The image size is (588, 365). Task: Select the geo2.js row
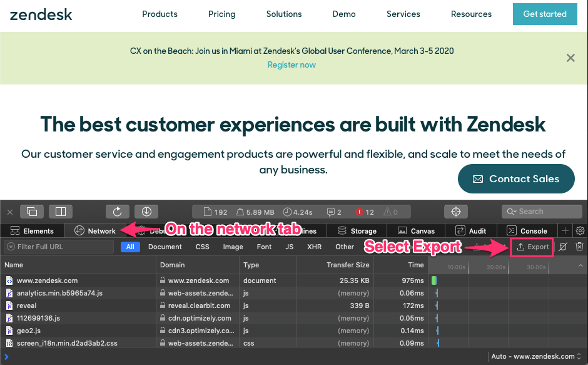coord(294,331)
